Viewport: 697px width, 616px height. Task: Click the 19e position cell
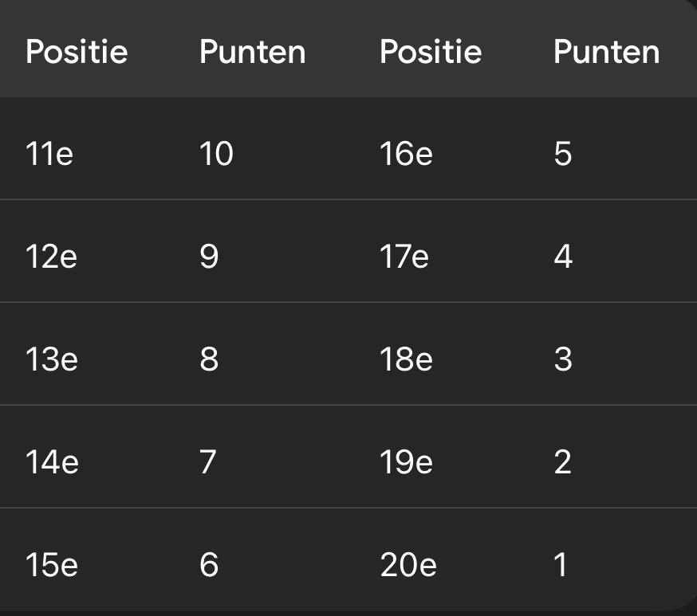click(406, 461)
